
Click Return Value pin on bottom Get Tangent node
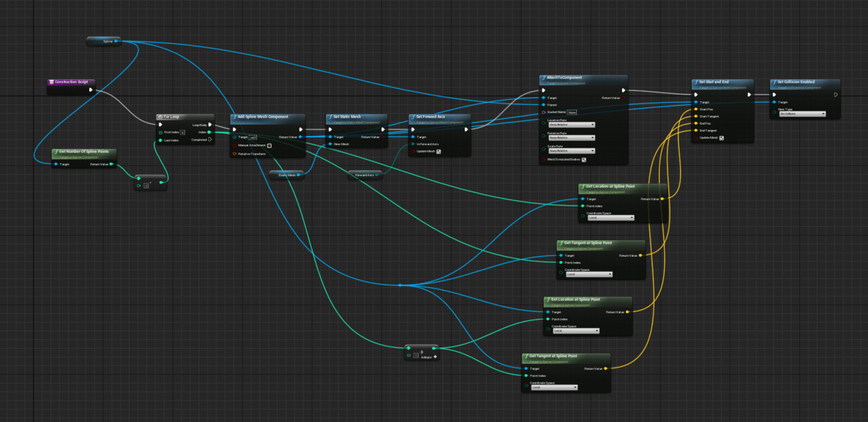click(605, 368)
